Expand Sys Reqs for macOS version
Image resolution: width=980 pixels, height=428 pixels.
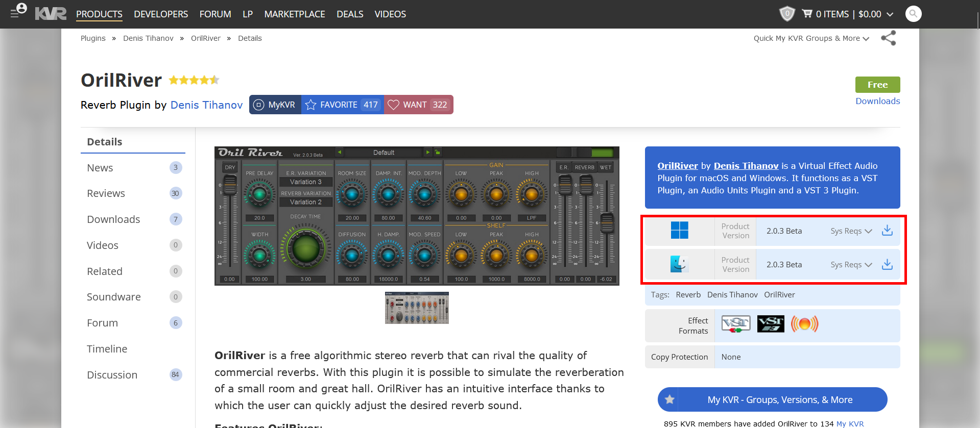pos(851,265)
